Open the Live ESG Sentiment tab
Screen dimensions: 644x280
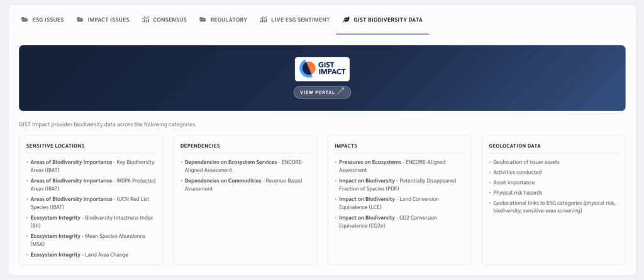[x=300, y=20]
